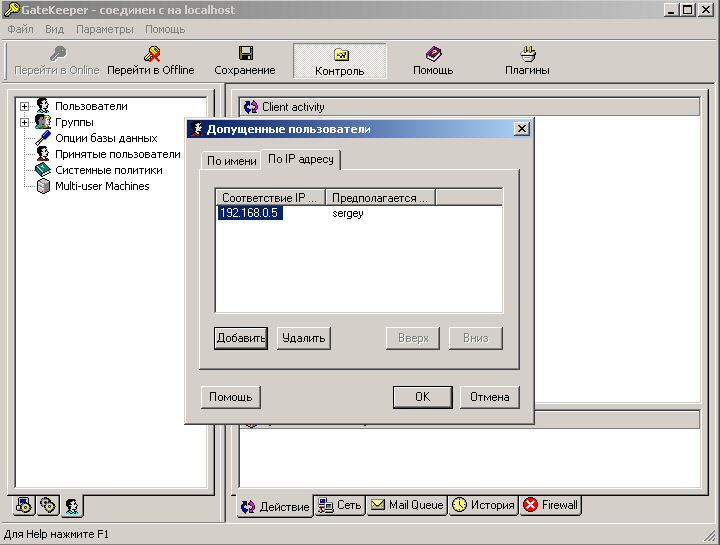Select Принятые пользователи tree item
This screenshot has height=545, width=720.
coord(118,154)
